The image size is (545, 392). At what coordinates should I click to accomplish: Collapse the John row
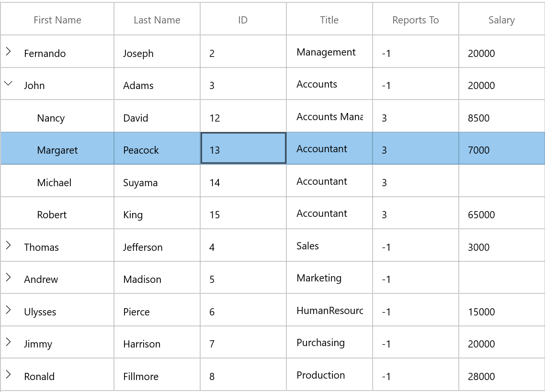pos(8,83)
